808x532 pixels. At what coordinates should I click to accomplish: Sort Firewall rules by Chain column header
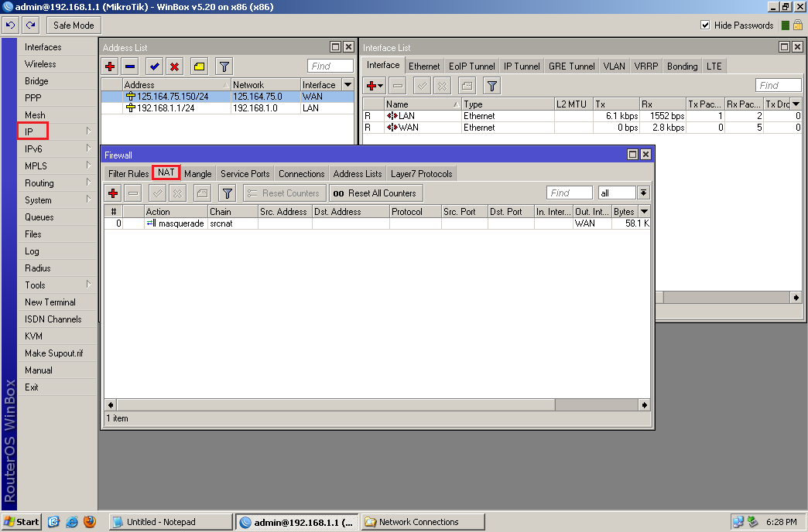pos(232,212)
